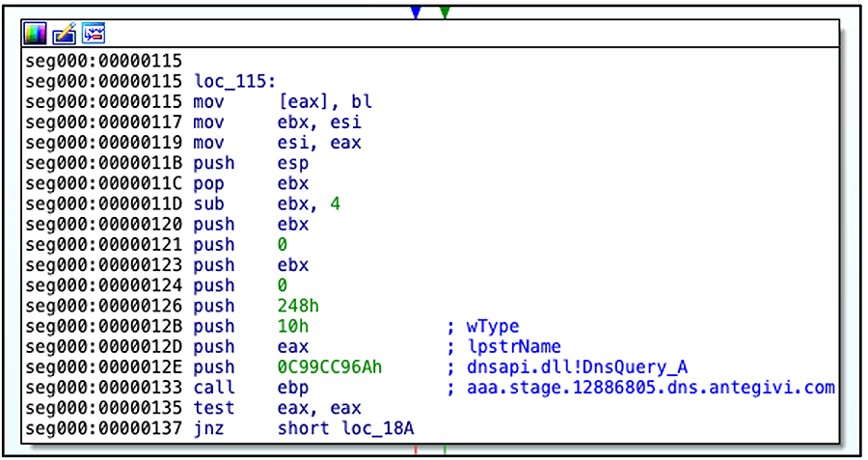Click the test eax, eax operands
This screenshot has width=868, height=460.
(319, 408)
